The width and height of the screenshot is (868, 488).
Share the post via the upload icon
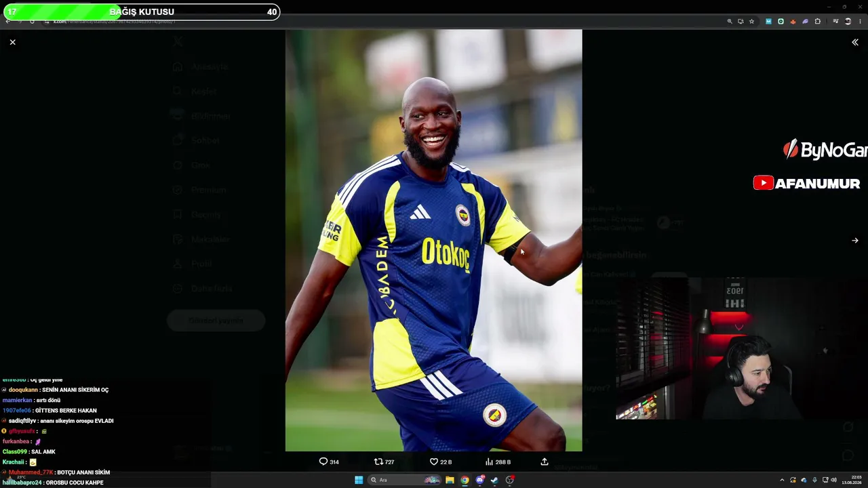coord(544,462)
